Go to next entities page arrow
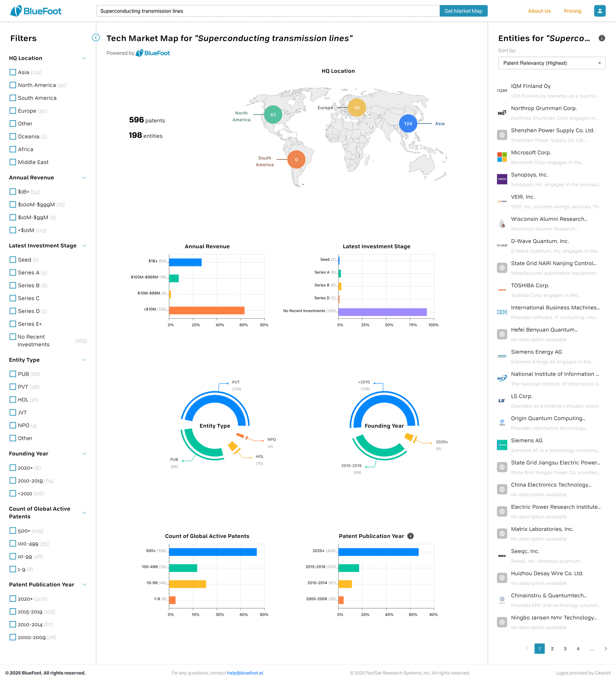 coord(605,648)
